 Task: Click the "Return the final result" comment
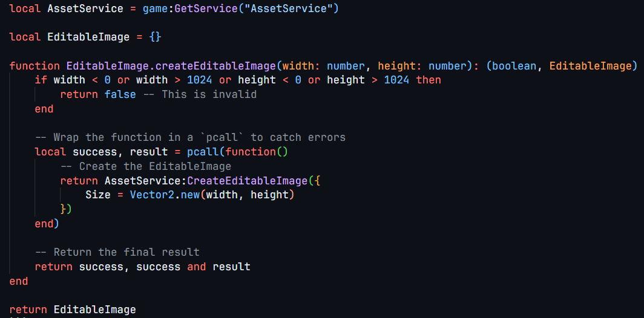tap(117, 252)
